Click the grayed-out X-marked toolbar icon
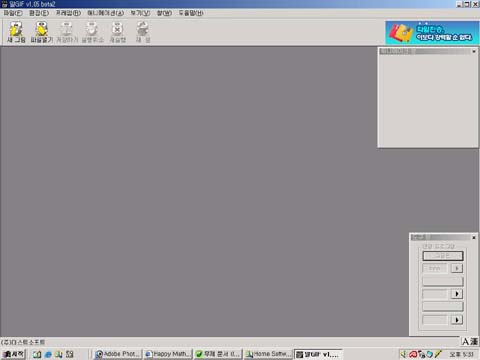 click(118, 32)
